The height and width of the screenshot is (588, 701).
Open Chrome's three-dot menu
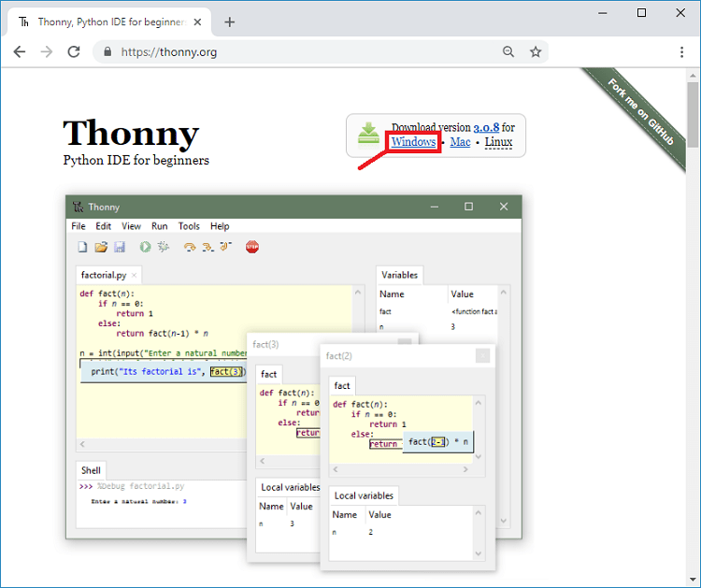point(681,52)
